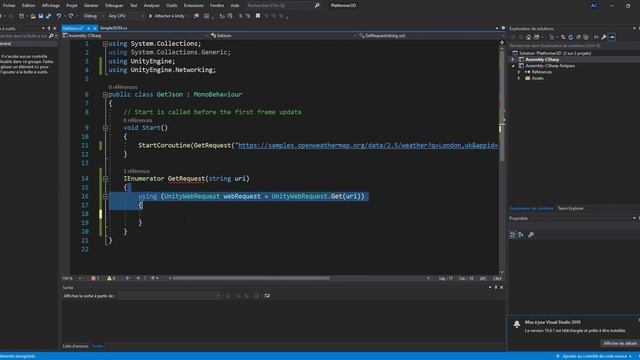Switch to the SimpleJSON.cs tab
Image resolution: width=640 pixels, height=360 pixels.
pos(113,28)
